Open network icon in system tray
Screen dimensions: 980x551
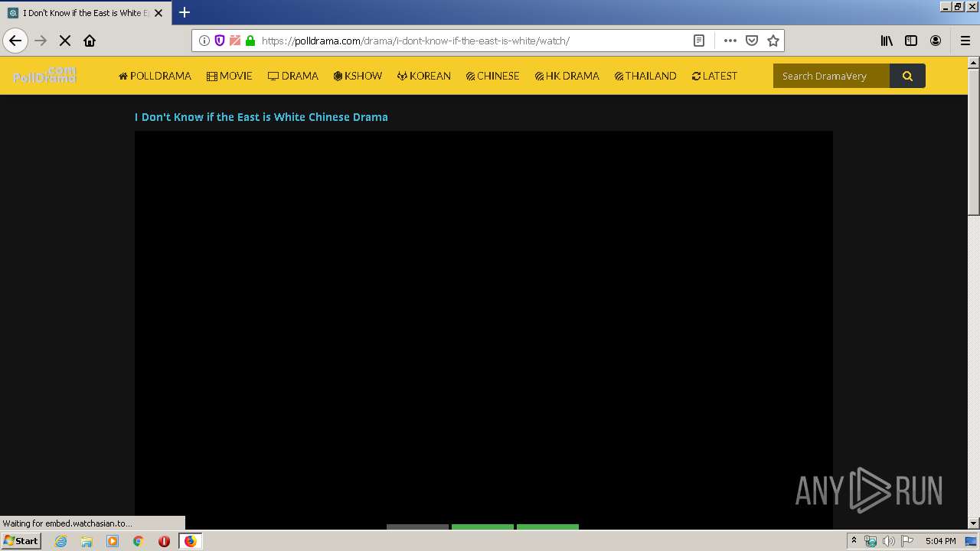(x=871, y=541)
